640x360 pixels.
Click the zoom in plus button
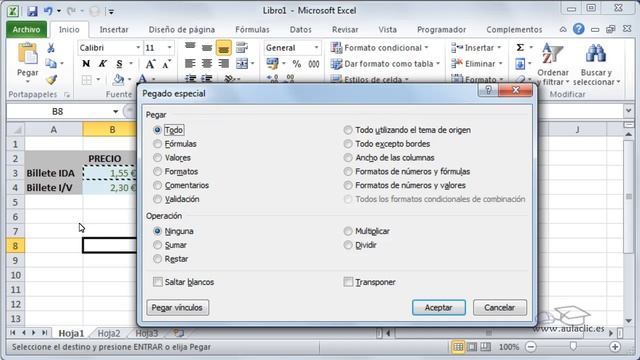(615, 347)
